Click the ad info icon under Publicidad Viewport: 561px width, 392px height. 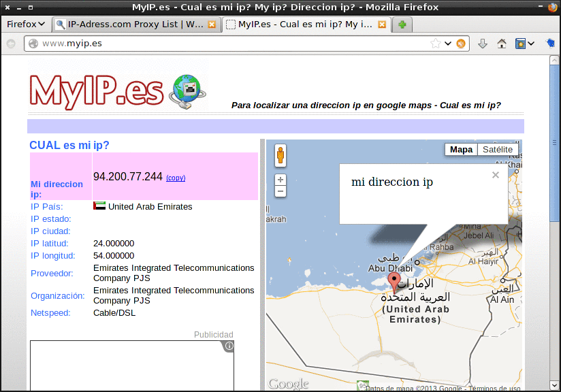click(229, 346)
